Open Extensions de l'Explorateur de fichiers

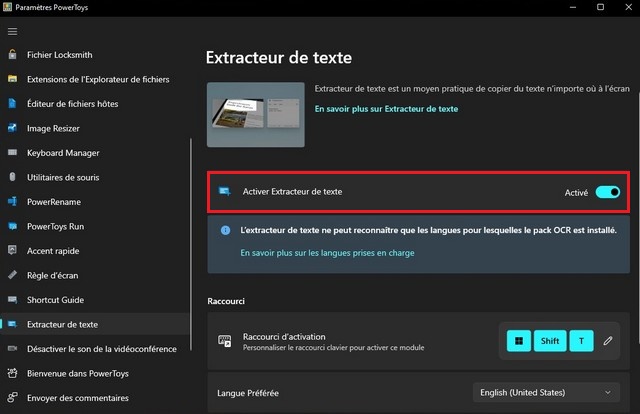pos(96,79)
